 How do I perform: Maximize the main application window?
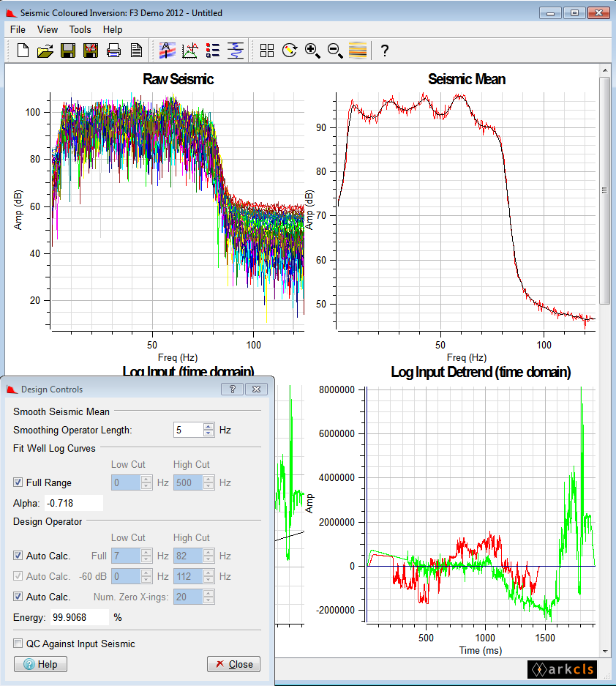click(574, 13)
